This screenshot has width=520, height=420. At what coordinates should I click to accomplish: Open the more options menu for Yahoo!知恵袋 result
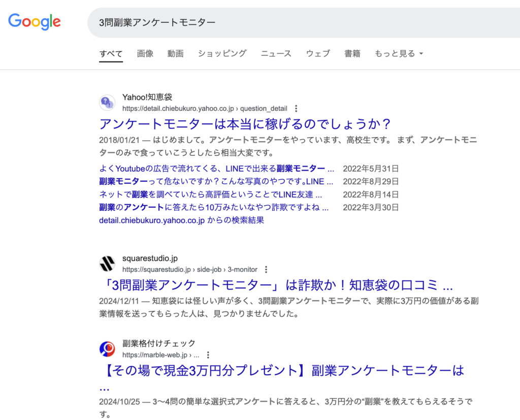click(x=296, y=109)
